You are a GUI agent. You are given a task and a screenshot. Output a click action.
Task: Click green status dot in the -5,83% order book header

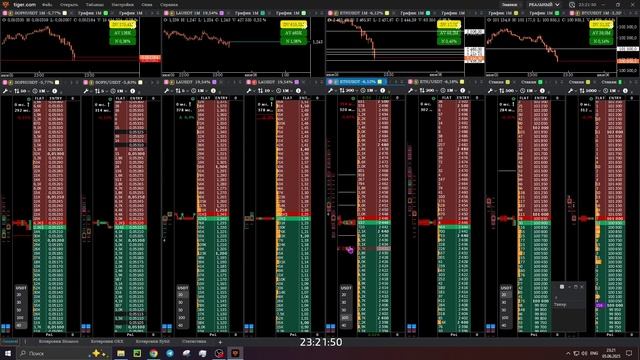[x=110, y=99]
